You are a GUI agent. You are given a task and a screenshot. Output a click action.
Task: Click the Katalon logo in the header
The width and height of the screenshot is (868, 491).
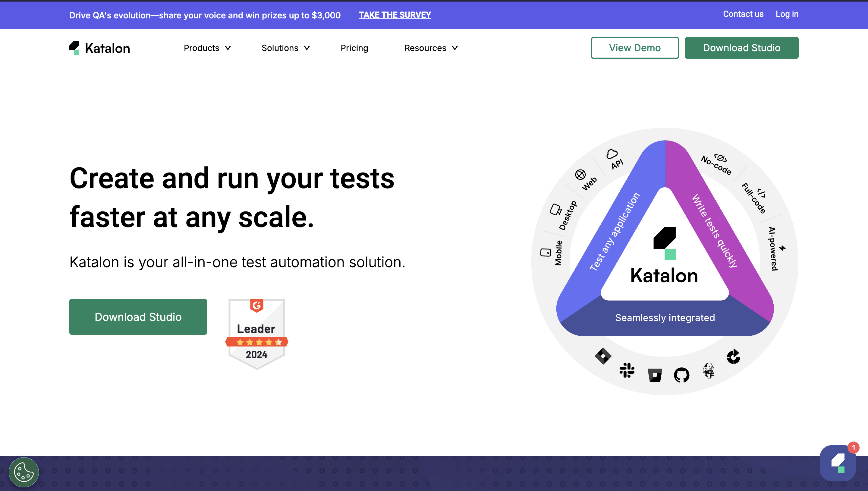coord(99,48)
